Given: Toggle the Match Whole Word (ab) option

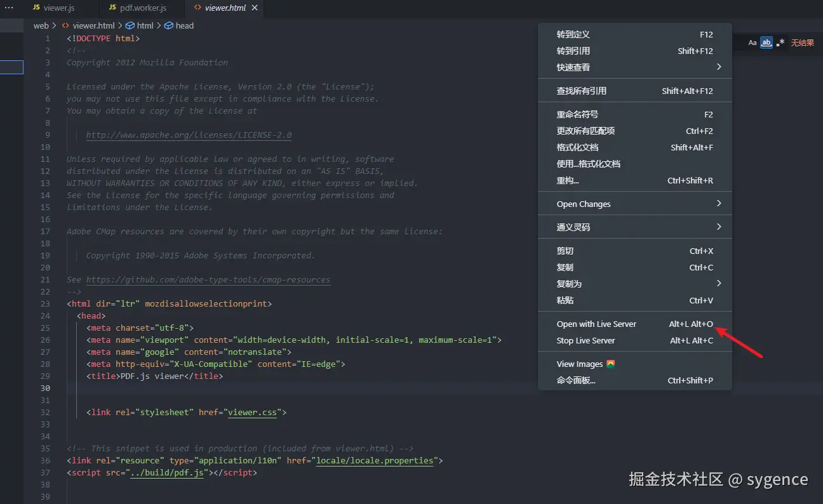Looking at the screenshot, I should pos(766,43).
